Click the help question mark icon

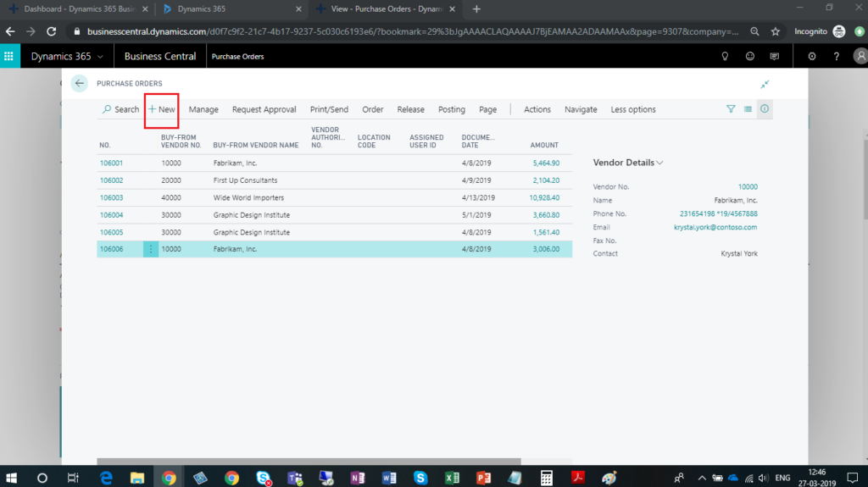(837, 57)
